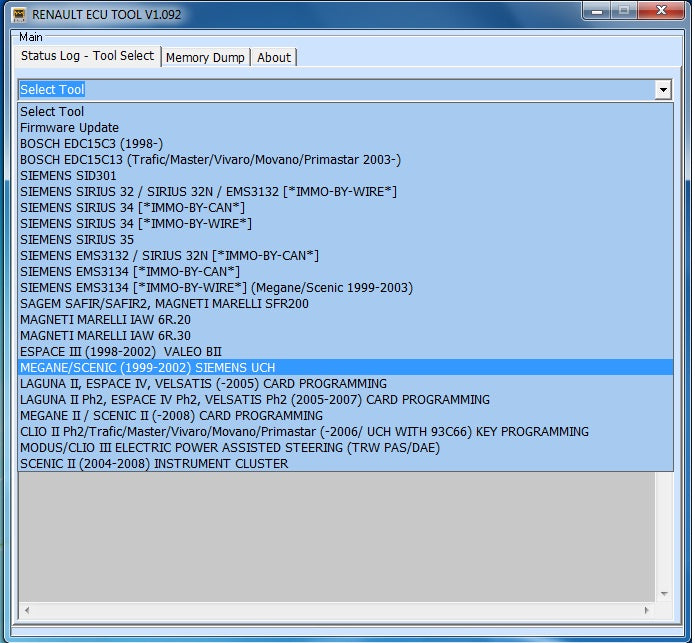The image size is (695, 643).
Task: Collapse the Select Tool dropdown arrow
Action: [x=662, y=90]
